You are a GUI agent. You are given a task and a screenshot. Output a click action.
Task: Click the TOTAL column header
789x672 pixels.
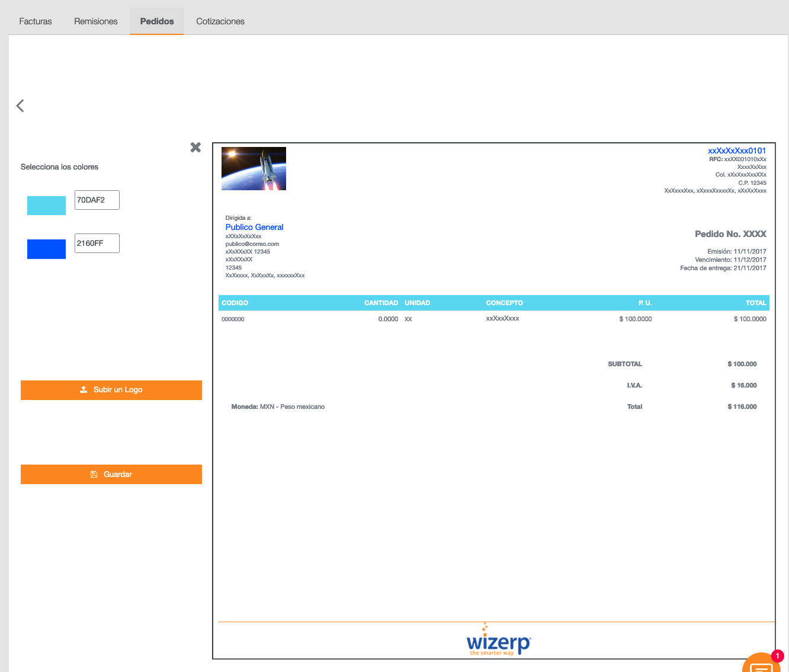click(x=756, y=303)
